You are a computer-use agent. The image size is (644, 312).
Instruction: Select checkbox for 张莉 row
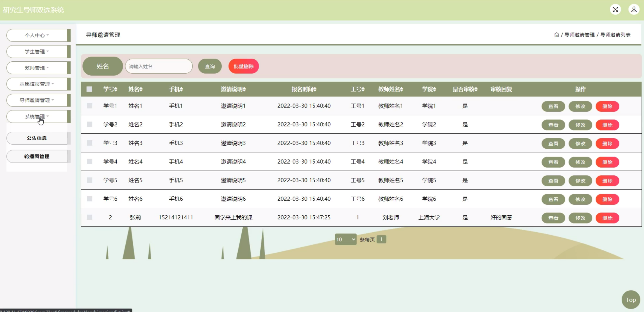coord(90,217)
